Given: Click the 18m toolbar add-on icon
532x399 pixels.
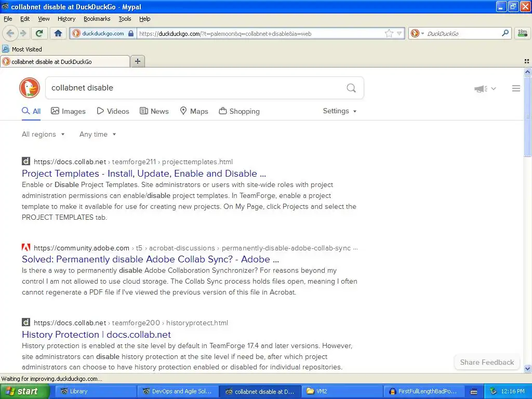Looking at the screenshot, I should (x=523, y=33).
